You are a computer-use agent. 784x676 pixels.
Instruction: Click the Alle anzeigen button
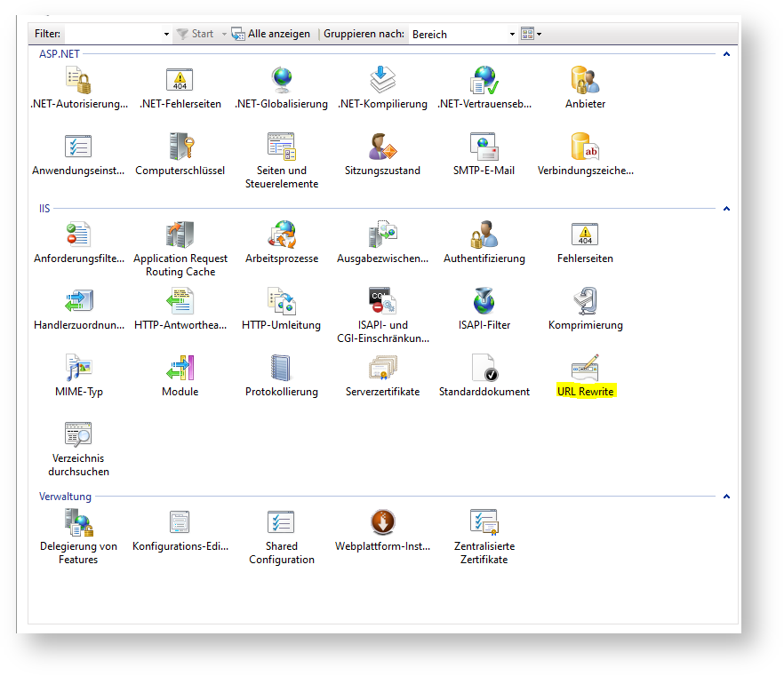click(x=271, y=34)
